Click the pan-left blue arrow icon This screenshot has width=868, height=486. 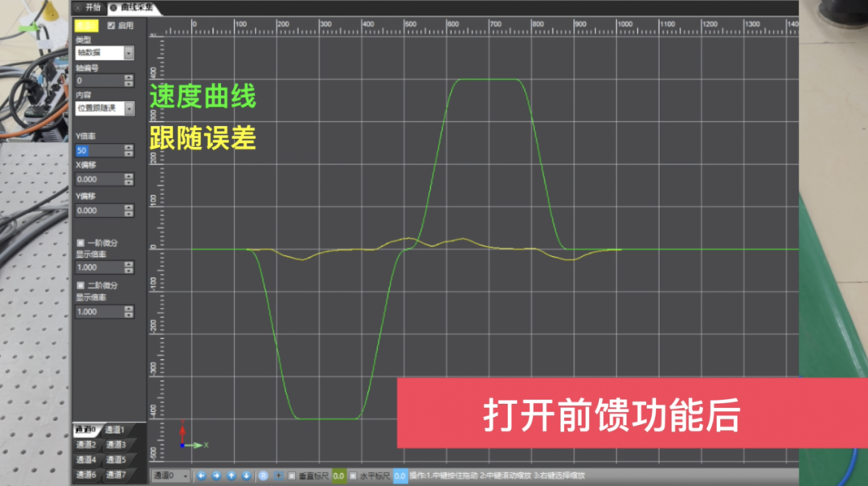tap(202, 475)
